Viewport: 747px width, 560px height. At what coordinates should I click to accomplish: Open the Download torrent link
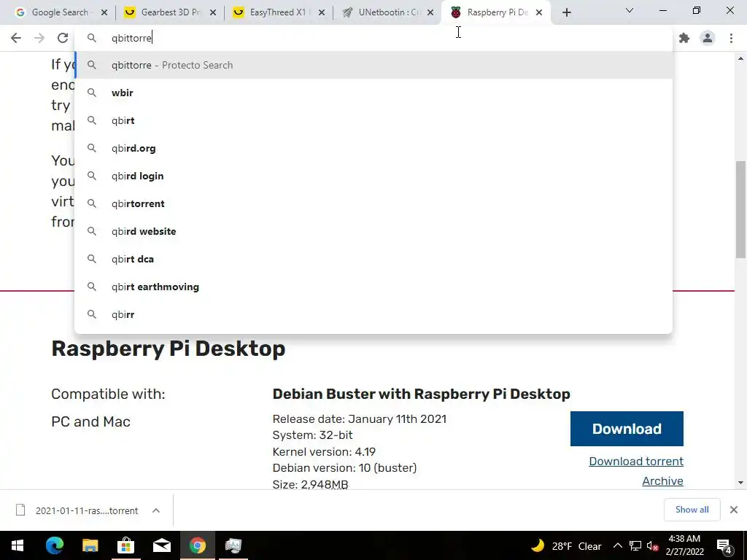[x=636, y=461]
